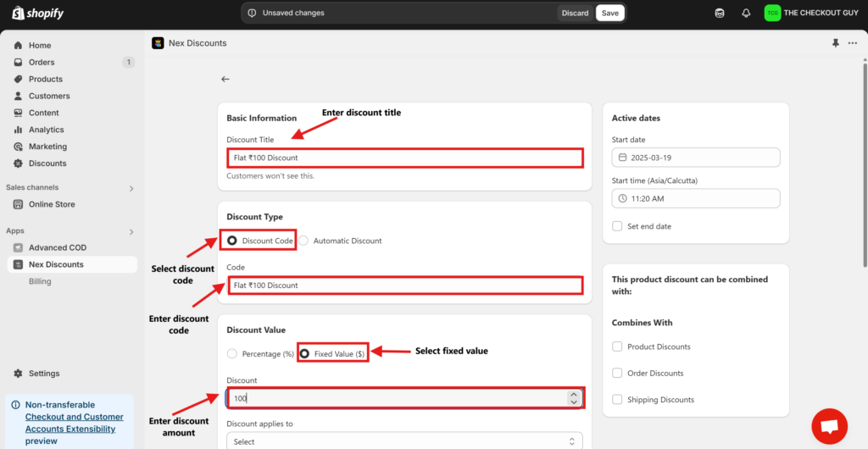868x449 pixels.
Task: Click the Shopify logo in top bar
Action: tap(38, 13)
